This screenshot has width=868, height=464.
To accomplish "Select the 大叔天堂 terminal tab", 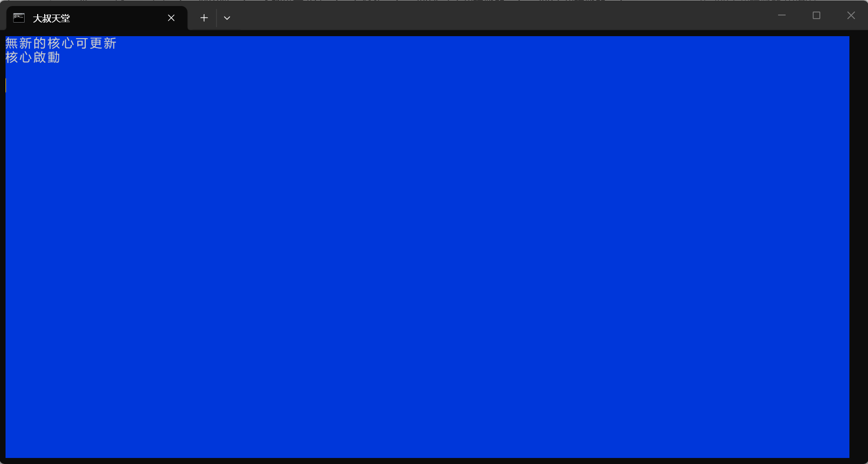I will tap(96, 18).
